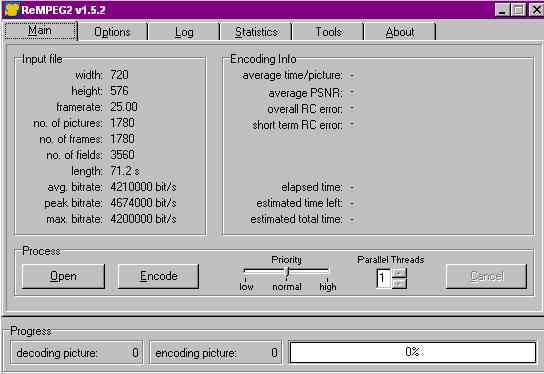Image resolution: width=544 pixels, height=374 pixels.
Task: Minimize the ReMPEG2 window
Action: (502, 10)
